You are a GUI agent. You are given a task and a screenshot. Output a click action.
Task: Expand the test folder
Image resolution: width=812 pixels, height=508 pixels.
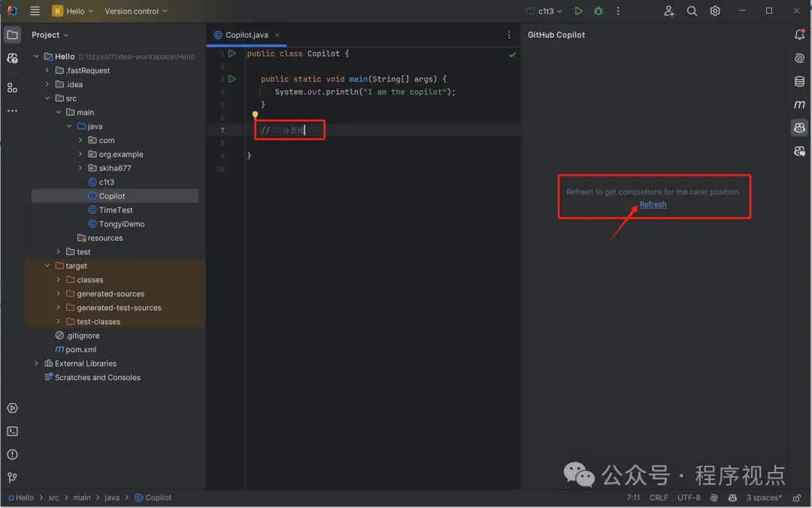pos(58,252)
